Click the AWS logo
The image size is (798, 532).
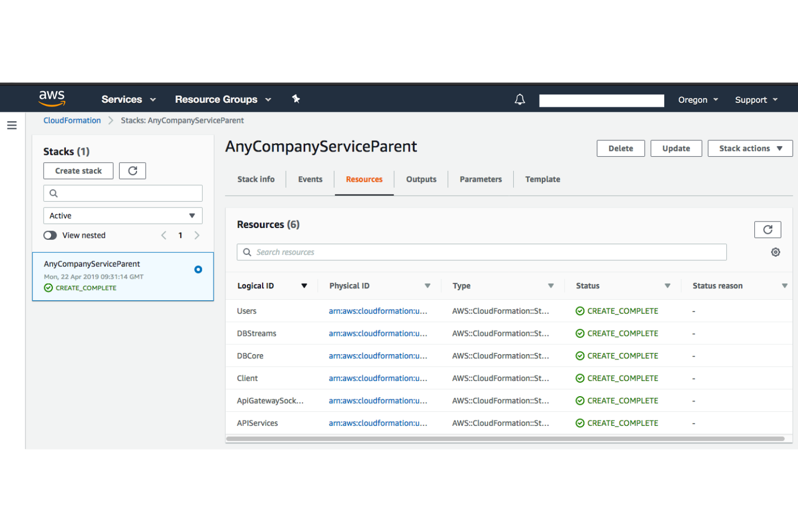pyautogui.click(x=52, y=98)
